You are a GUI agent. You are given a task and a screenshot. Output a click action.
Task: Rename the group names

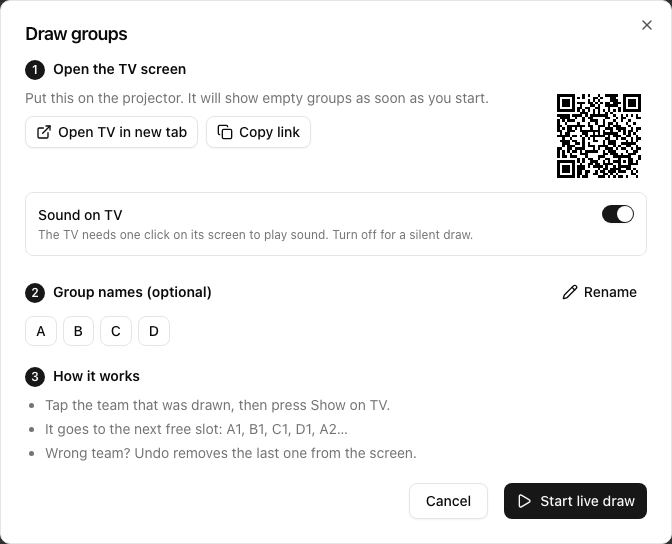click(x=599, y=292)
